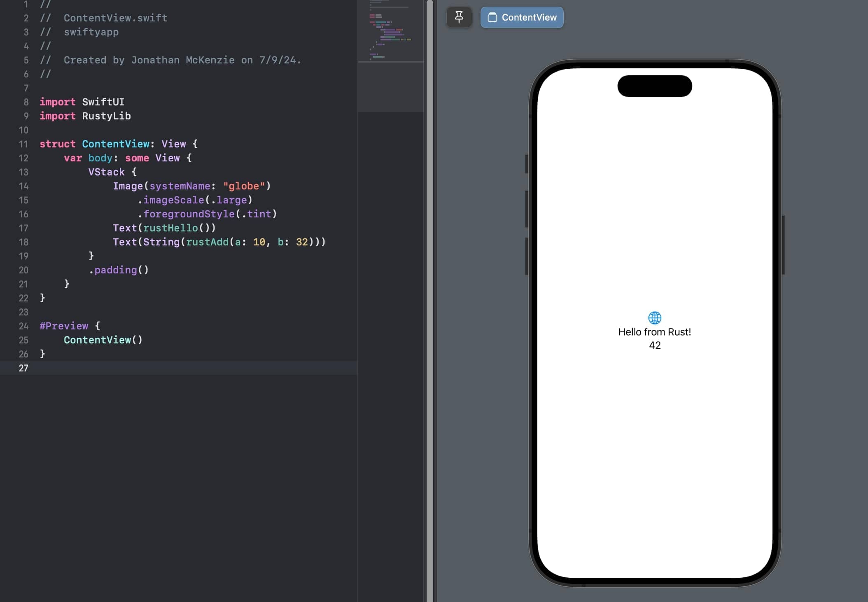Click line number 11 in gutter

(23, 144)
